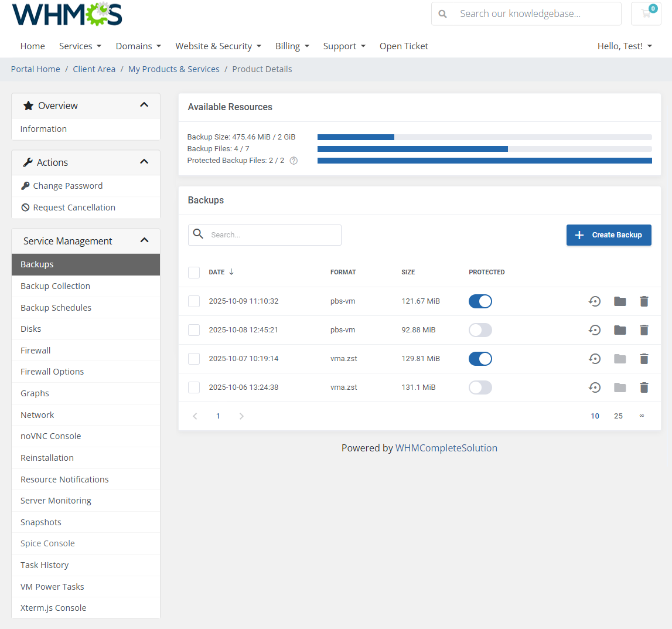Switch to the Snapshots section
Screen dimensions: 672x629
(40, 522)
